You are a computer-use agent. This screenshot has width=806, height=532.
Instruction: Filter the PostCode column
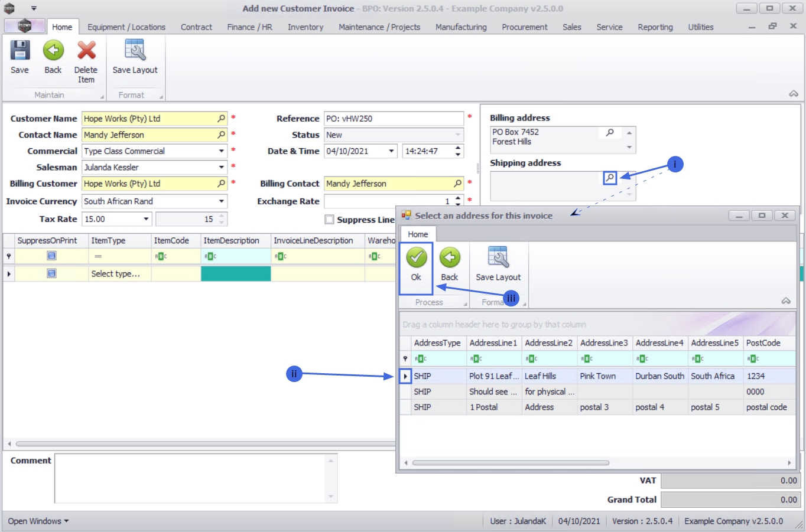770,358
